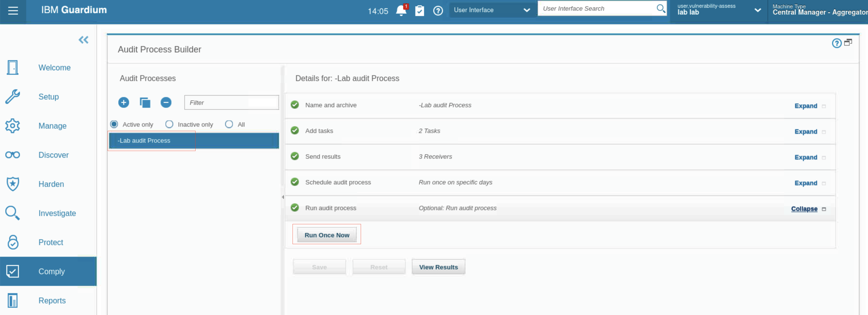The width and height of the screenshot is (868, 315).
Task: Expand the Add tasks section
Action: pyautogui.click(x=806, y=132)
